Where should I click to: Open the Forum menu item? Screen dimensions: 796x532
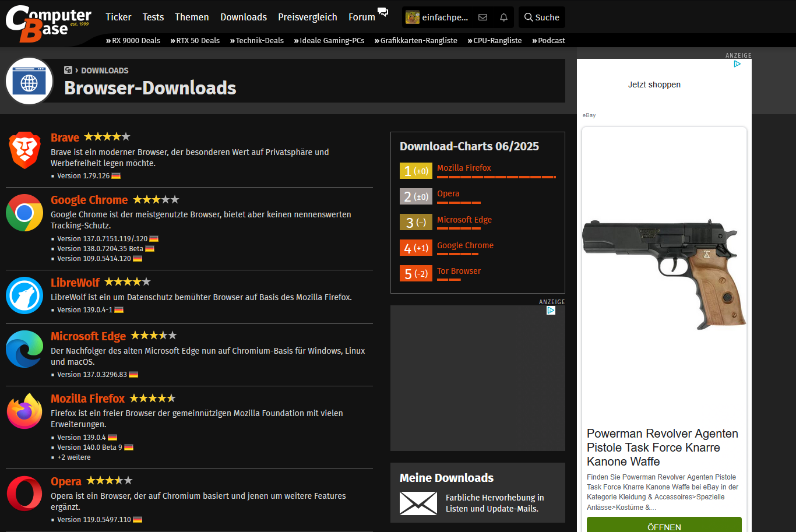362,17
